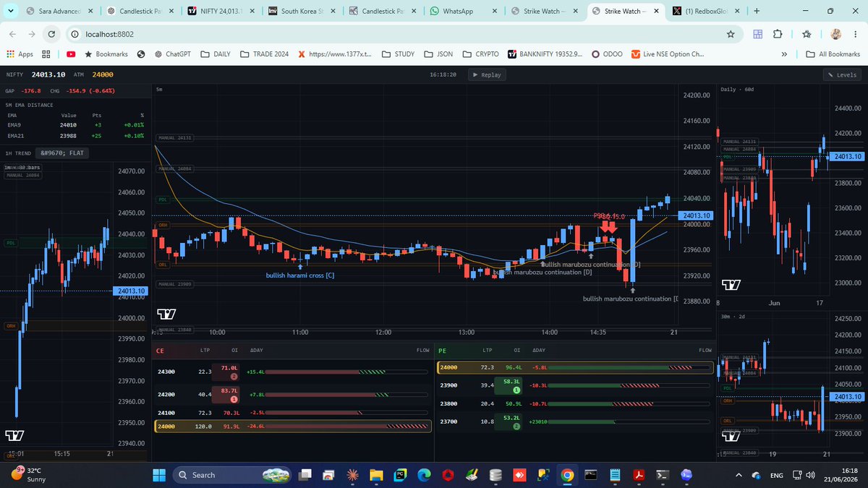The image size is (868, 488).
Task: Open the CRYPTO bookmarks folder
Action: (480, 54)
